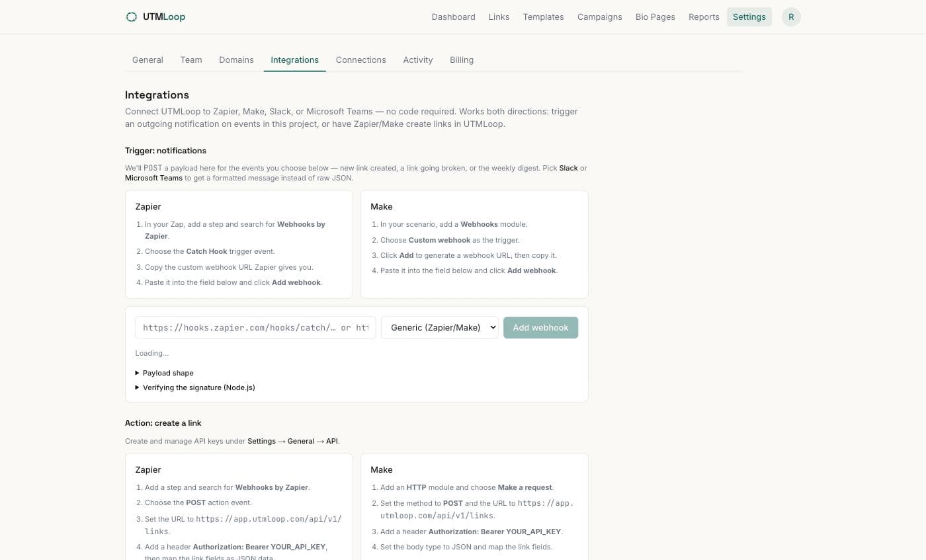The width and height of the screenshot is (926, 560).
Task: Click 'Choose Custom webhook as the trigger' step
Action: pyautogui.click(x=450, y=240)
